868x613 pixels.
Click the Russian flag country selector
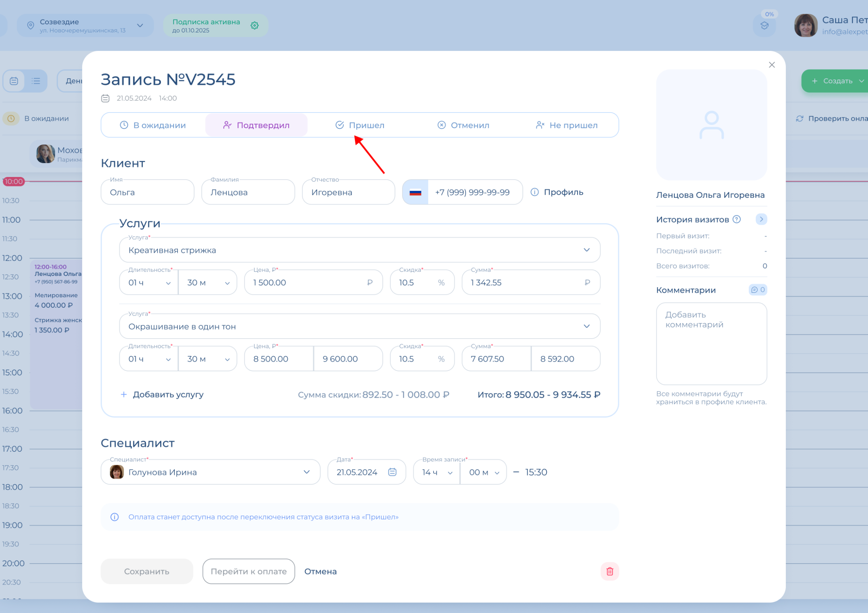point(415,192)
